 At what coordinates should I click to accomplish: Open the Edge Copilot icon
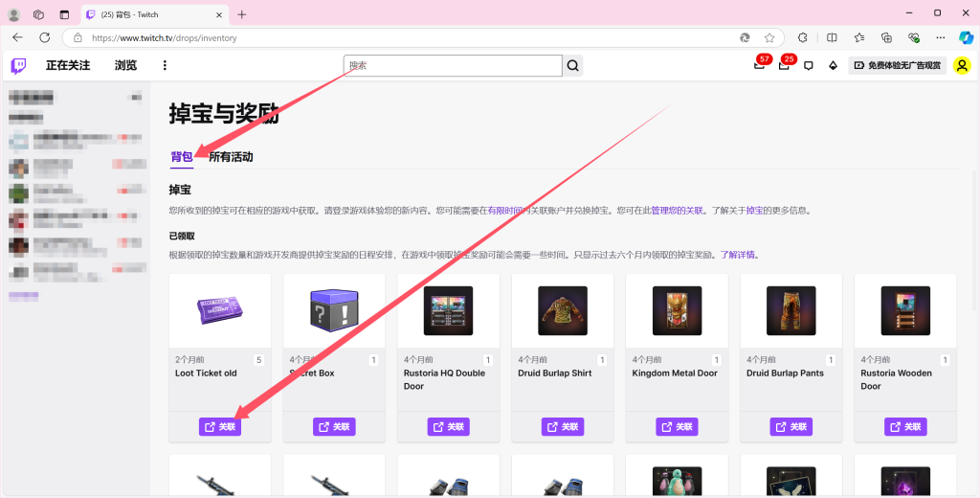[966, 37]
